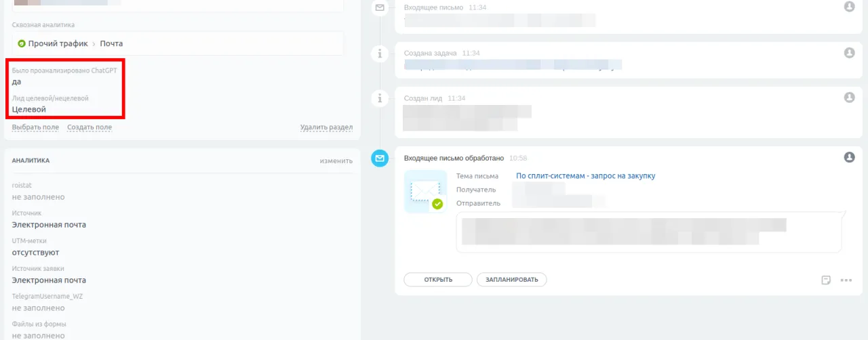This screenshot has width=868, height=340.
Task: Click изменить in the АНАЛИТИКА section
Action: point(336,161)
